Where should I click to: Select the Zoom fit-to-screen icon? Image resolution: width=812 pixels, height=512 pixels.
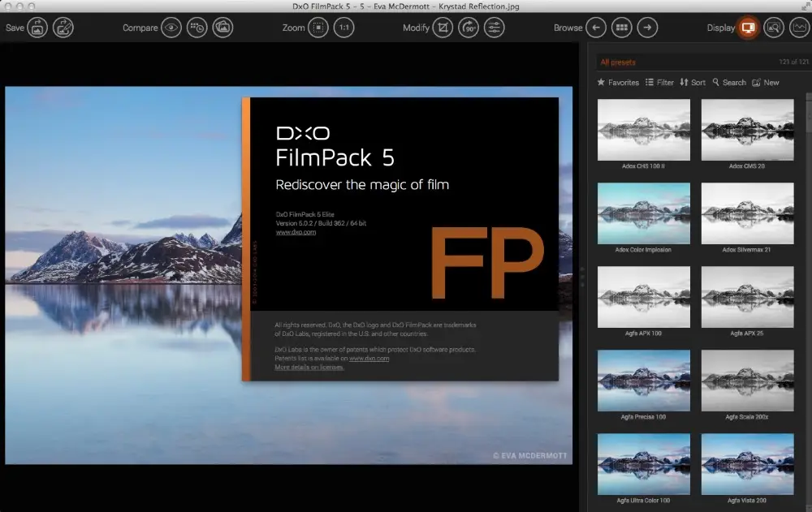pos(318,28)
